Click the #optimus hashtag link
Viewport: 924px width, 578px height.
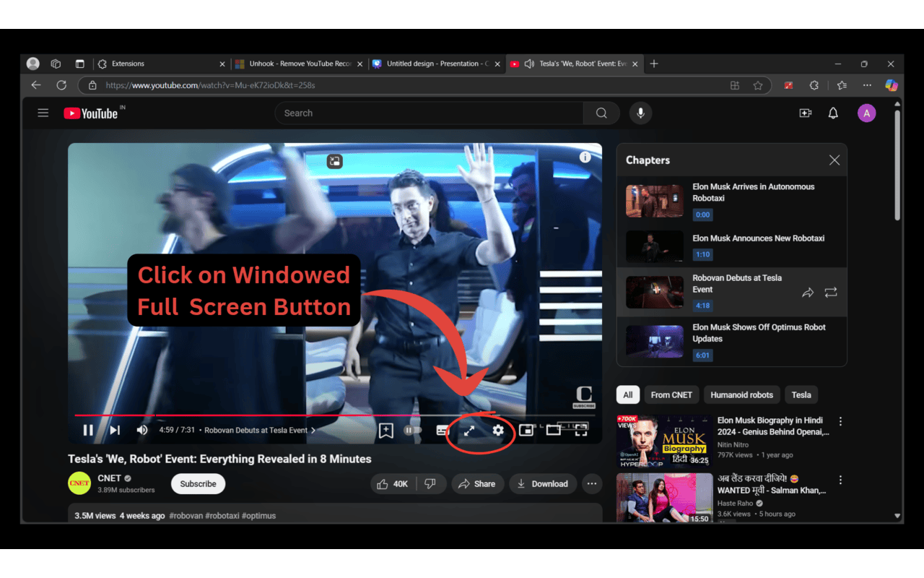pyautogui.click(x=259, y=516)
